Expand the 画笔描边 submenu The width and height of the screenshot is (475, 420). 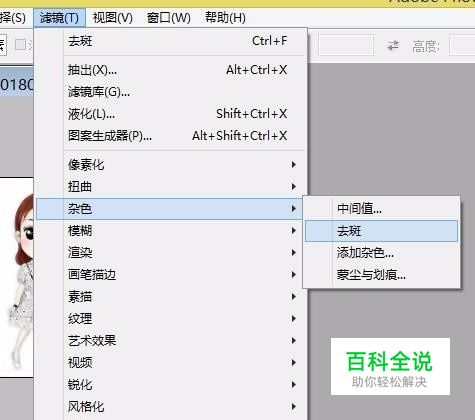coord(171,275)
